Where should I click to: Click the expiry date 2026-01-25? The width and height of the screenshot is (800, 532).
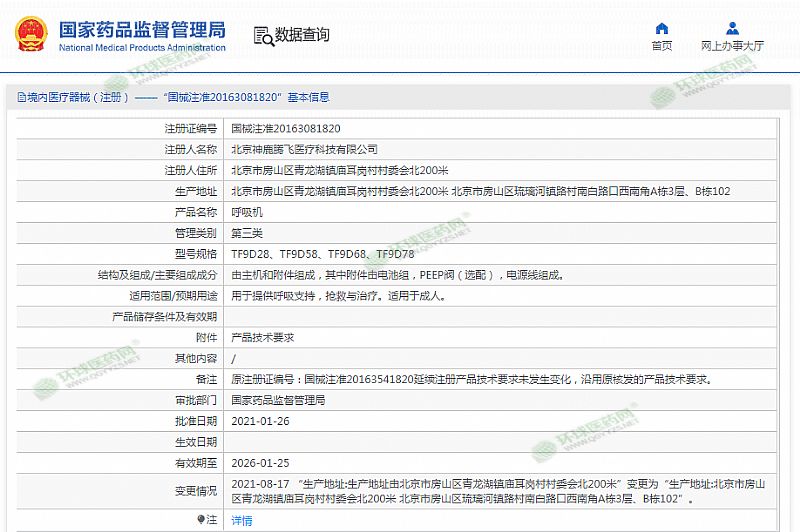(260, 463)
